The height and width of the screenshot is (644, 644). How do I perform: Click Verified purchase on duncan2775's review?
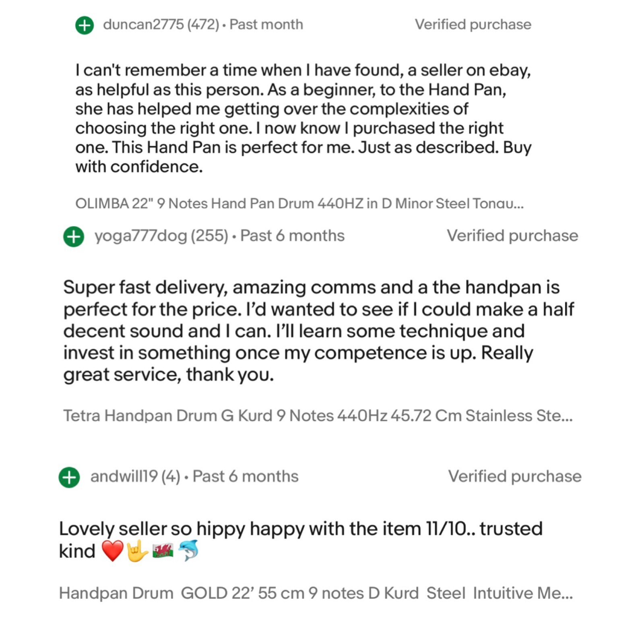coord(473,25)
